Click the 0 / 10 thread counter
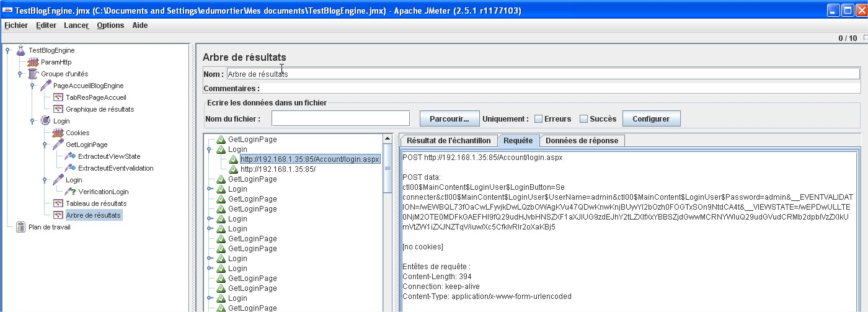Image resolution: width=868 pixels, height=312 pixels. 848,38
